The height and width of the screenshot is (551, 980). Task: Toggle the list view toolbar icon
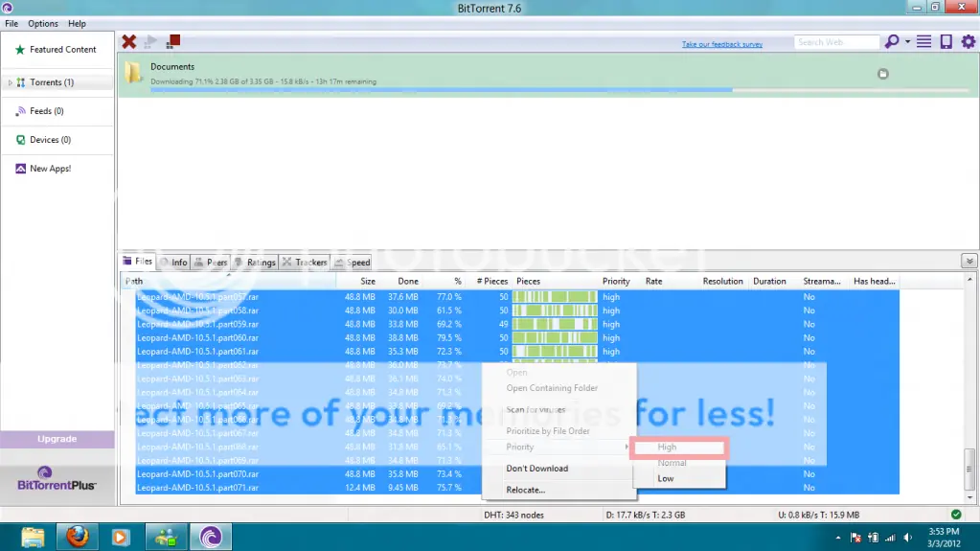(923, 42)
